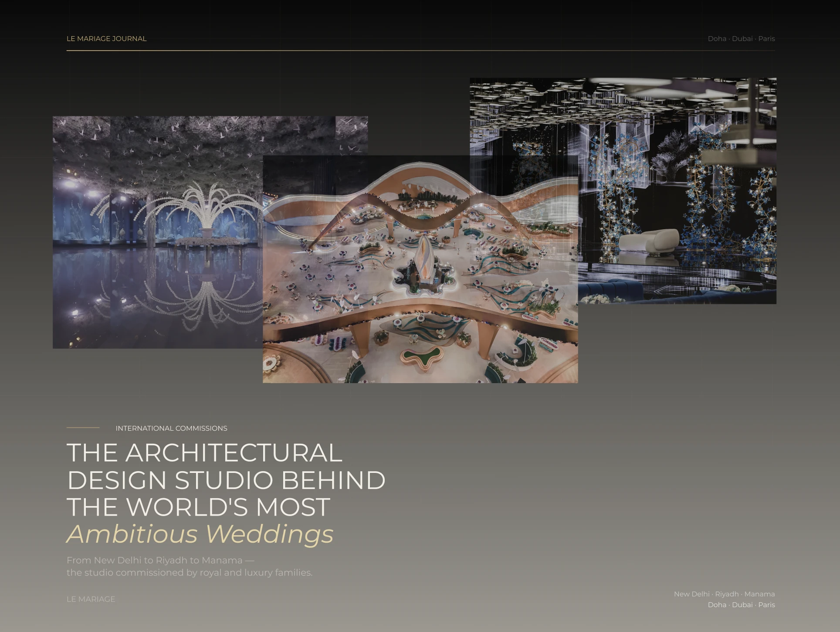
Task: Click the white sofa in right image
Action: pyautogui.click(x=648, y=240)
